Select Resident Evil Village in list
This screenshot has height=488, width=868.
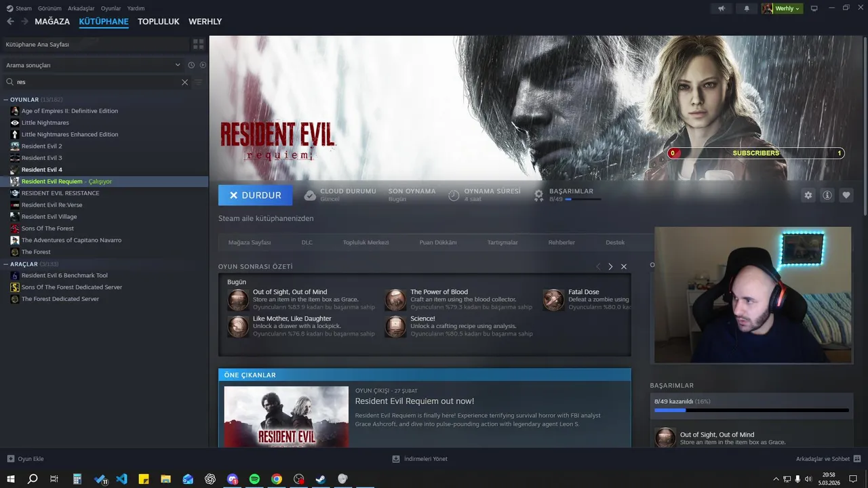coord(49,216)
